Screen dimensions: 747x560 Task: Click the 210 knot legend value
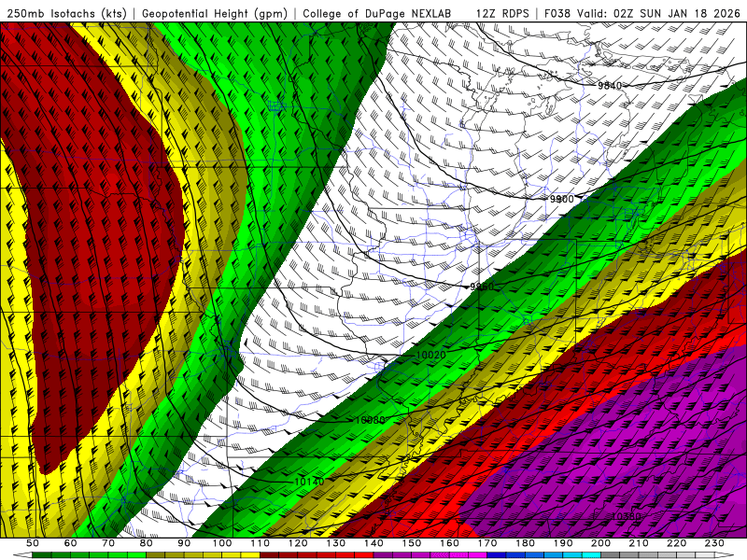(639, 543)
